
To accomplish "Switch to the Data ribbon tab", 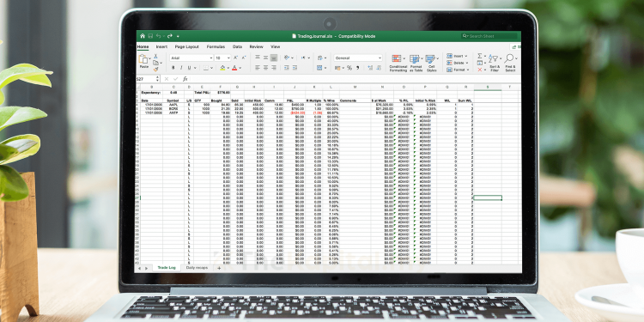I will (x=237, y=47).
